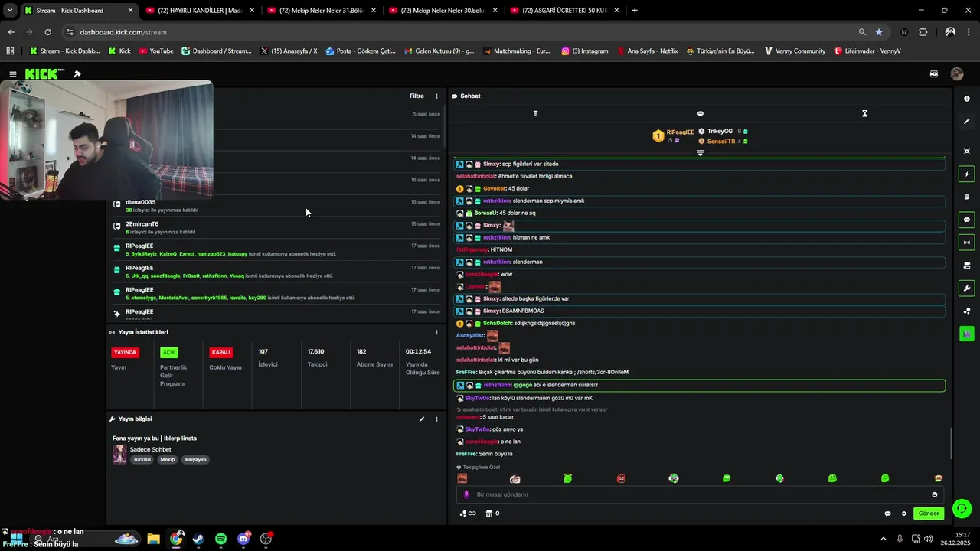
Task: Click the note page icon in right sidebar
Action: pyautogui.click(x=967, y=197)
